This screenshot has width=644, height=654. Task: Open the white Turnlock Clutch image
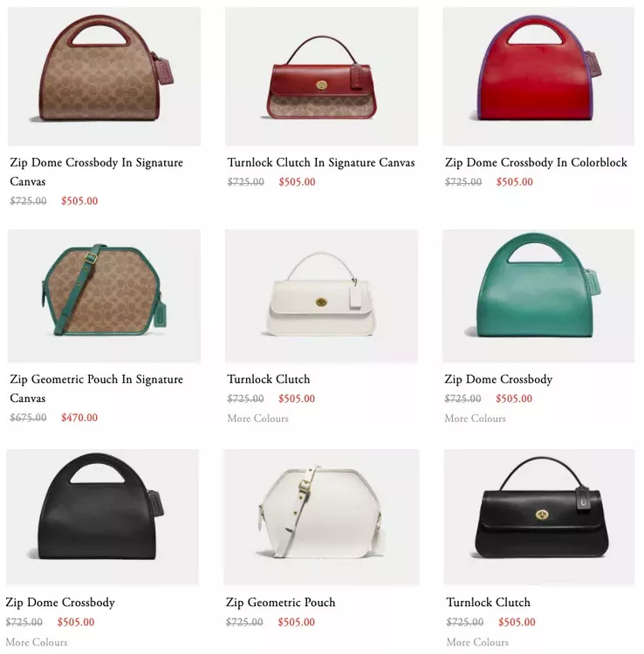click(321, 296)
